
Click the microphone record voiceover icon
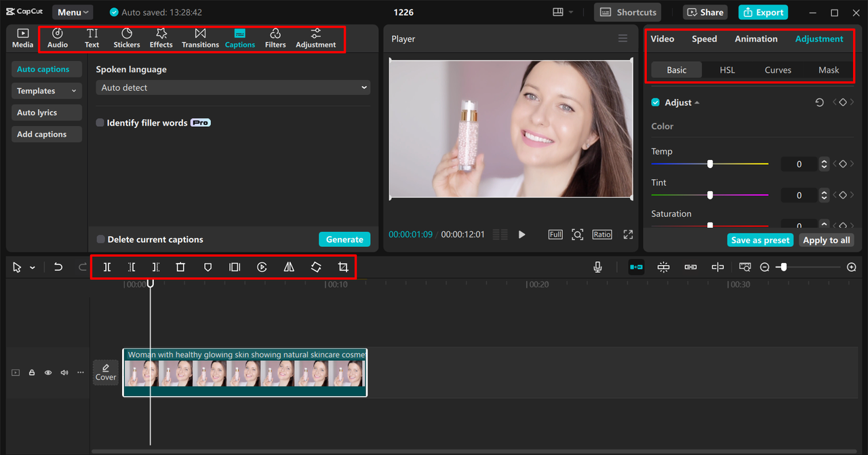(597, 267)
